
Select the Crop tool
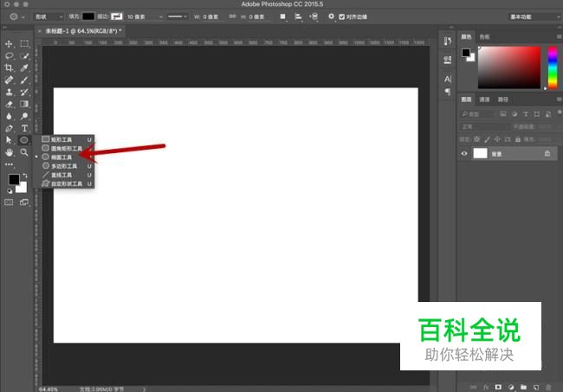point(10,67)
